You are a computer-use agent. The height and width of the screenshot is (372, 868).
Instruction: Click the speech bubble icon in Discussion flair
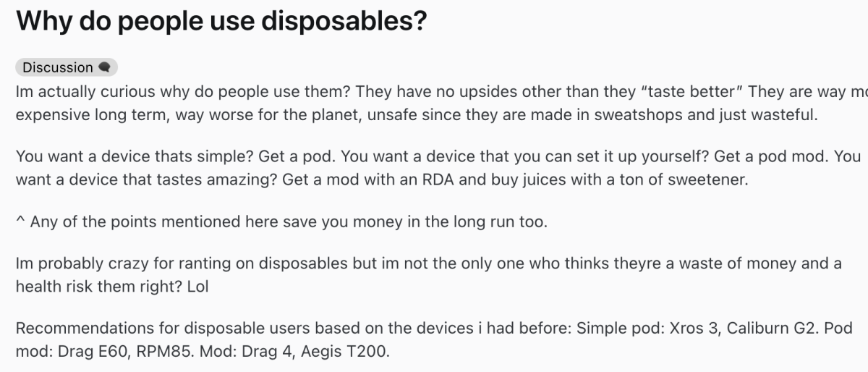coord(104,67)
